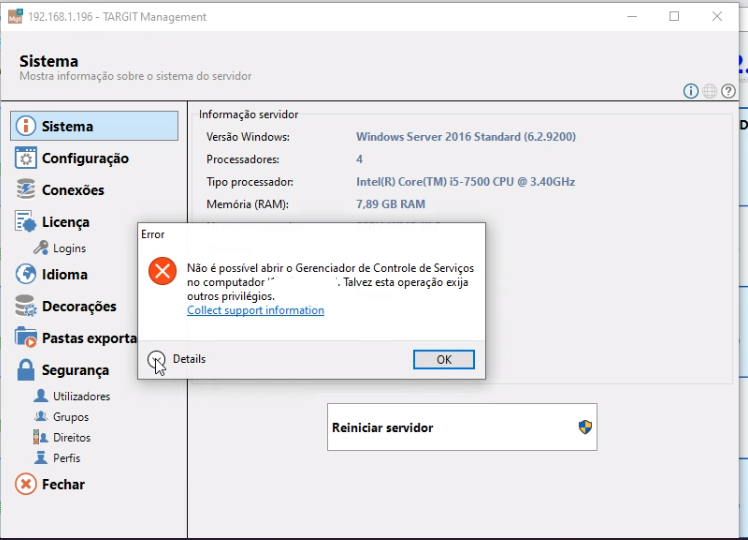Click OK in the Error dialog

(444, 359)
